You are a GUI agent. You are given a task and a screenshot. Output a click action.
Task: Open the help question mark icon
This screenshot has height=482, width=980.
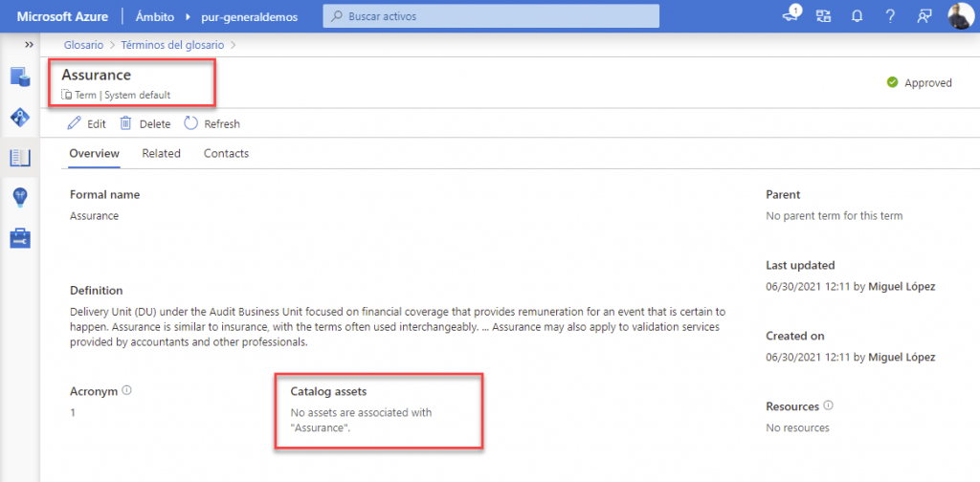point(890,16)
